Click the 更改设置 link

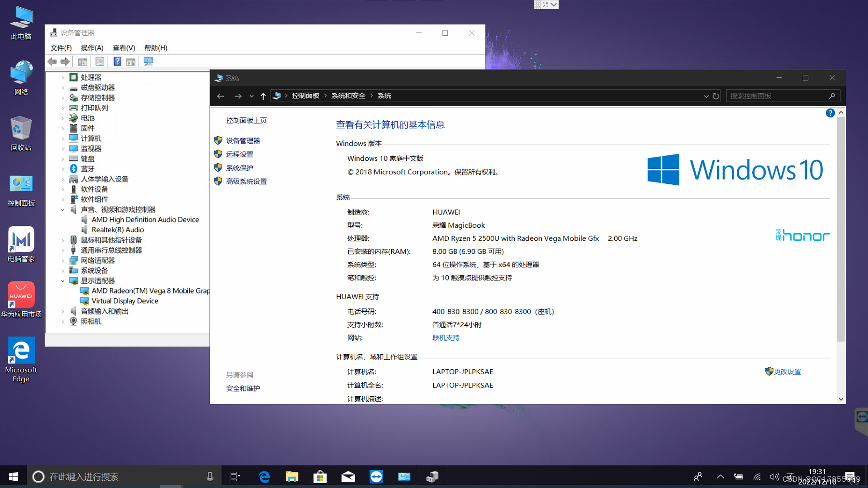[787, 372]
